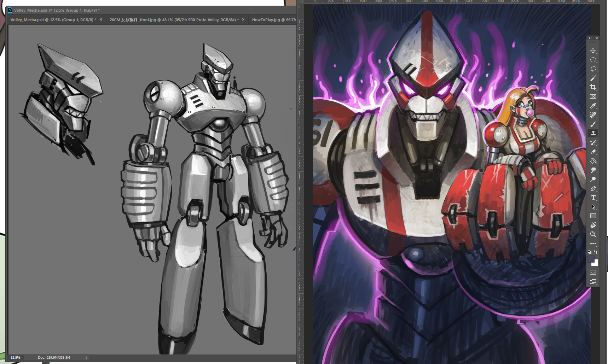Pick the Pen tool
Screen dimensions: 608x364
click(x=593, y=189)
